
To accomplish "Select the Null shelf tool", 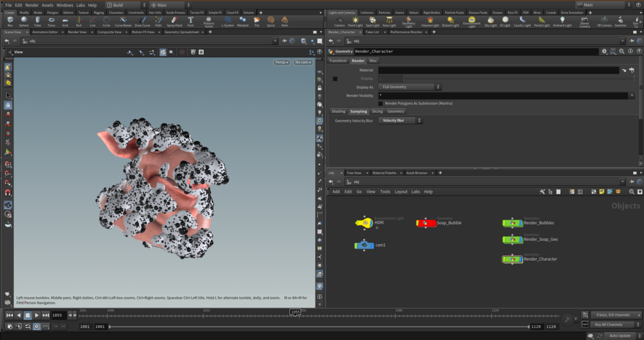I will pyautogui.click(x=79, y=21).
